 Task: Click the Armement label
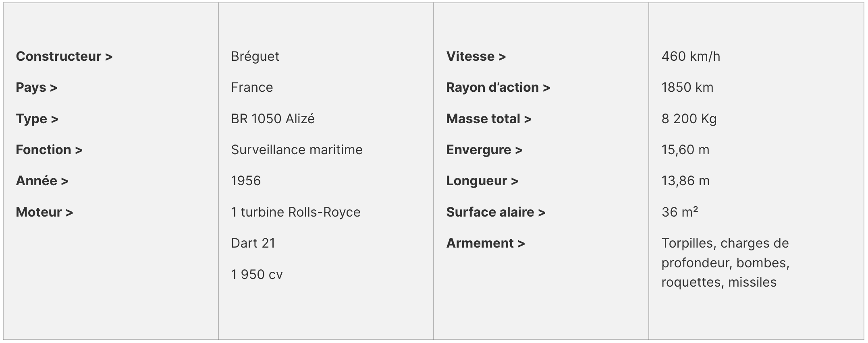pyautogui.click(x=486, y=243)
